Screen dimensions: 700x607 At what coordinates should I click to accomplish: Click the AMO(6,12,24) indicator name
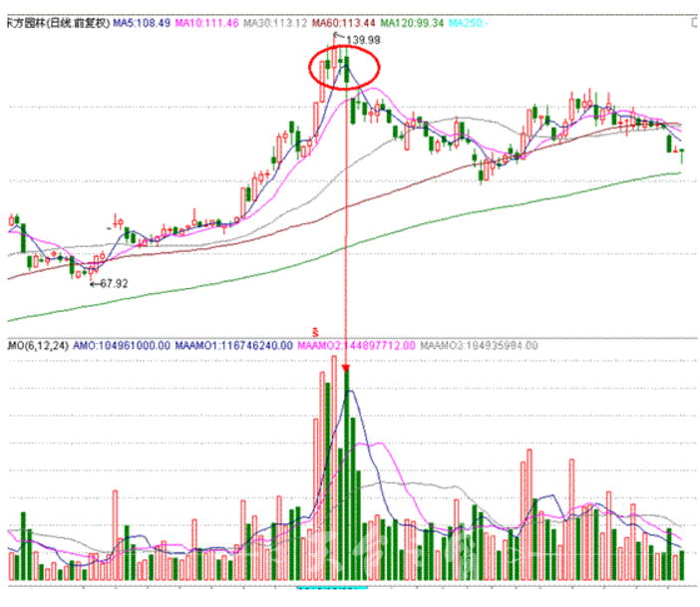38,346
